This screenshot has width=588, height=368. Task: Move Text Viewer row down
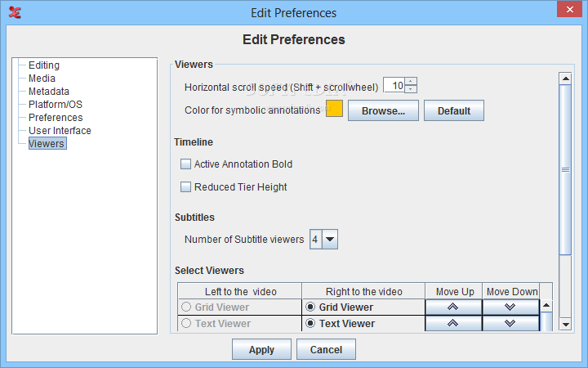510,323
